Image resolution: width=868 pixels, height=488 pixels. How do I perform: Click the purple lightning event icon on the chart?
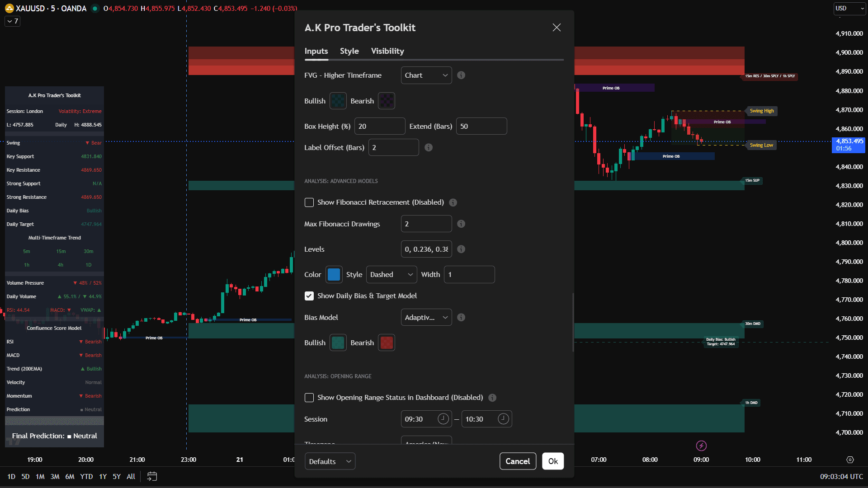[701, 446]
